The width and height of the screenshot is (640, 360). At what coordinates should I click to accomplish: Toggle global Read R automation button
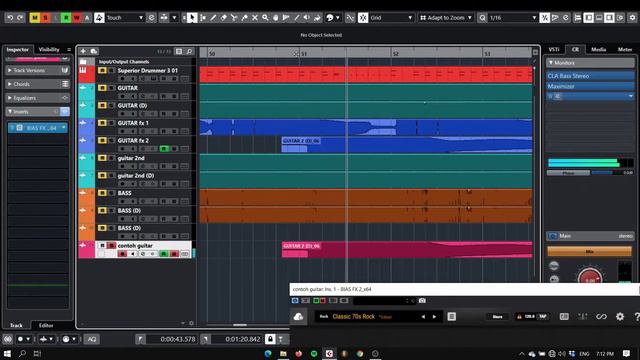[66, 18]
